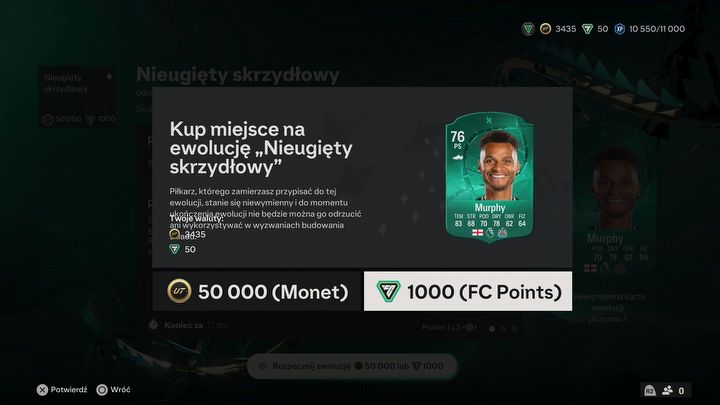The width and height of the screenshot is (720, 405).
Task: Click the leftmost green shield icon in top bar
Action: coord(528,29)
